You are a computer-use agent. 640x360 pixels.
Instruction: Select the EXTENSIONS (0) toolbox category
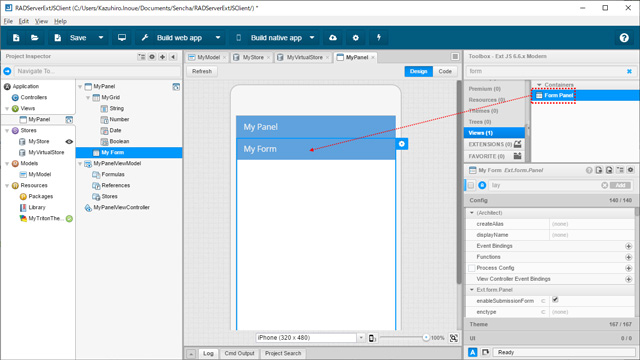tap(494, 144)
